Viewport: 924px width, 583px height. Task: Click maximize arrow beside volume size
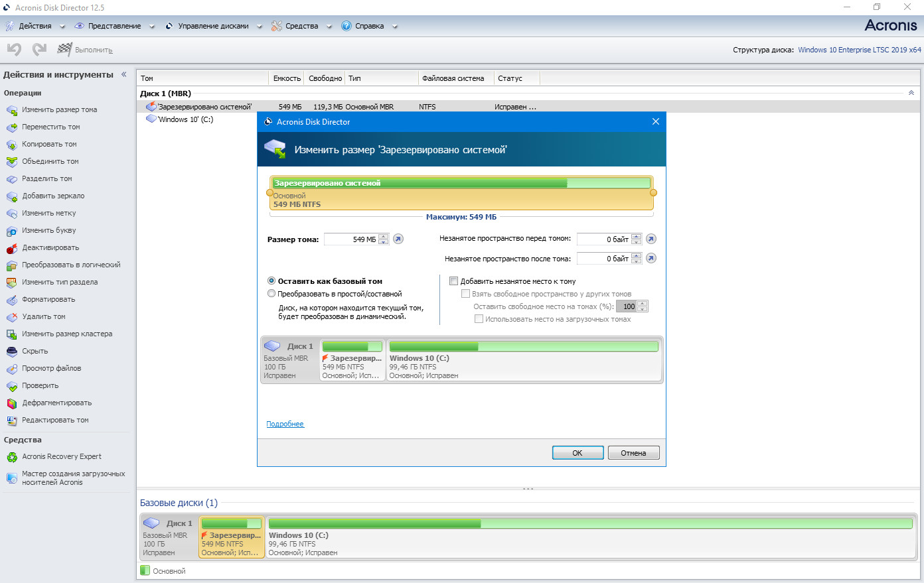point(398,239)
